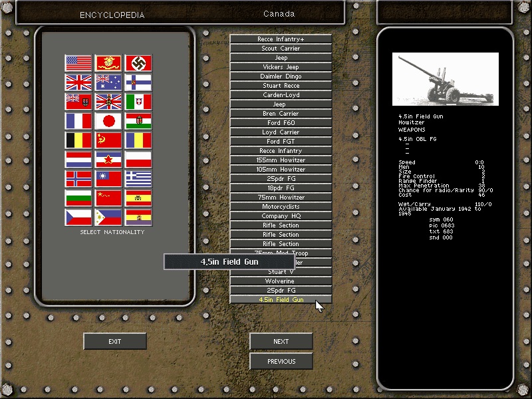Screen dimensions: 532x399
Task: Select the Wolverine unit
Action: point(281,281)
